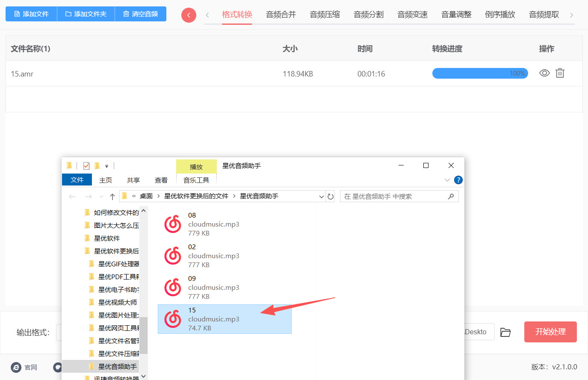Viewport: 588px width, 380px height.
Task: Expand the breadcrumb arrow after 星优软件更换后的文件
Action: 234,196
